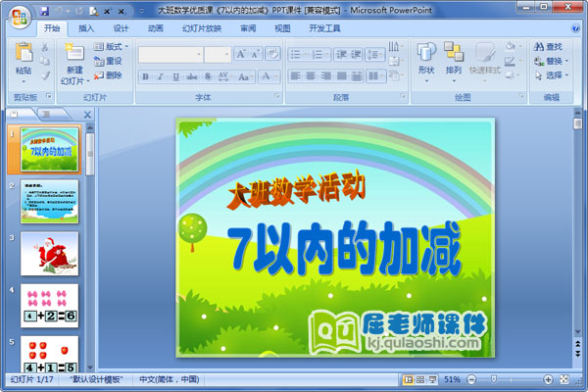The width and height of the screenshot is (588, 392).
Task: Zoom out with the minus button
Action: click(x=471, y=379)
